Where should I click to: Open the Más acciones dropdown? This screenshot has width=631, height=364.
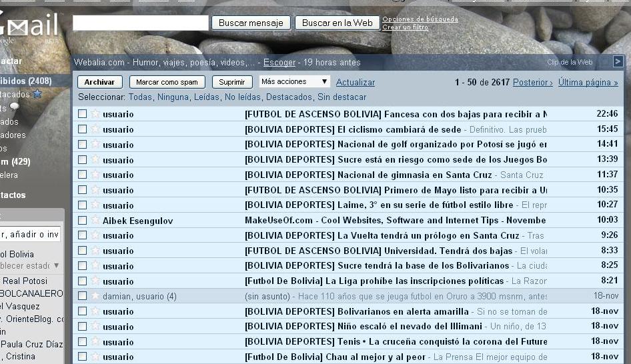295,81
